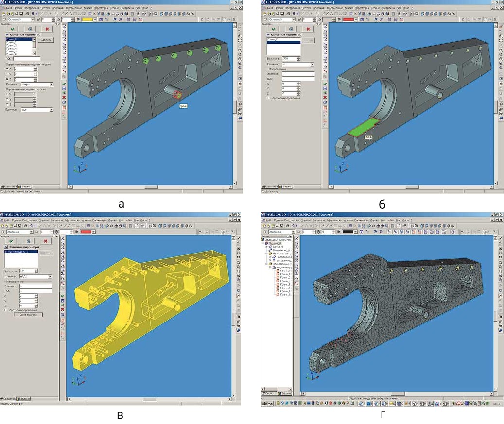
Task: Open the рад units dropdown in screenshot а
Action: click(x=51, y=110)
